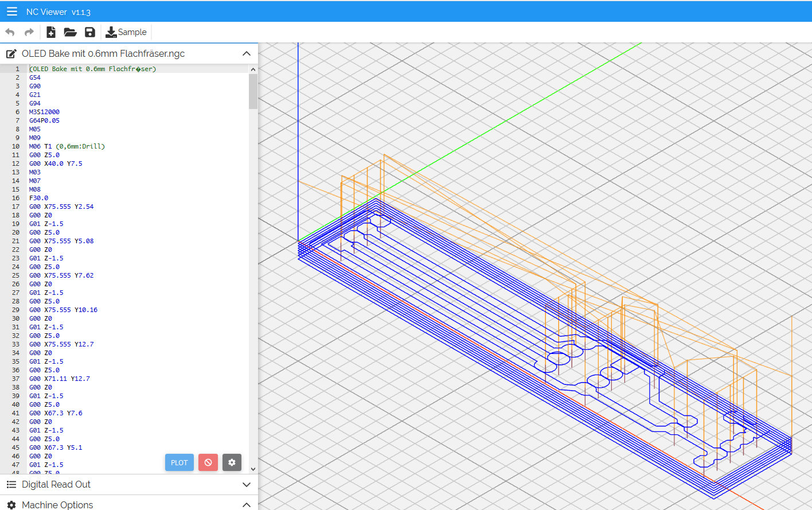
Task: Click the red cancel plot button
Action: tap(208, 462)
